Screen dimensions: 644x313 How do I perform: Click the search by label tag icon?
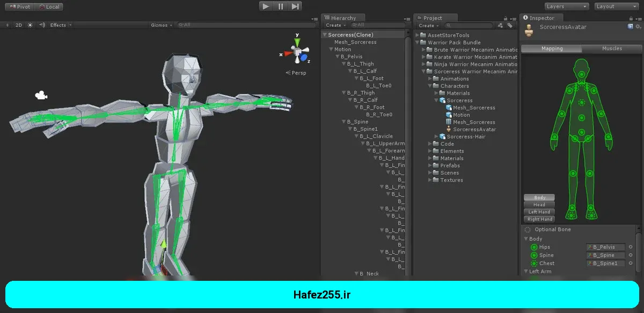(x=509, y=25)
